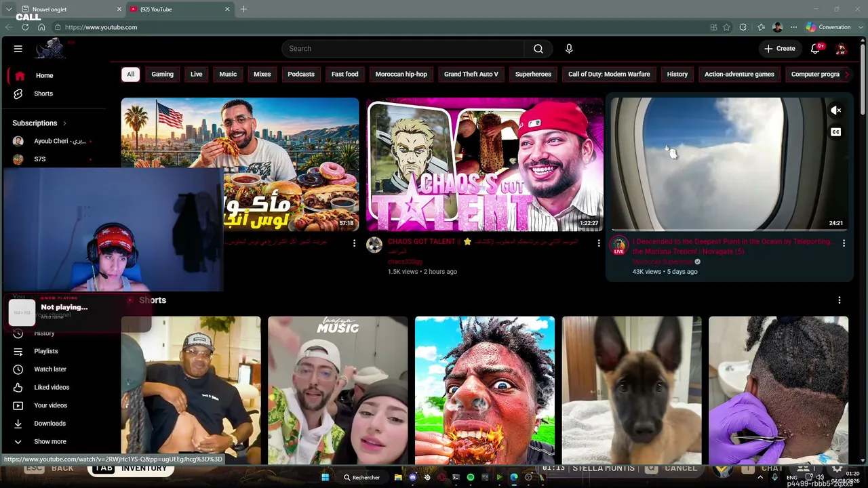Select the History category chip
Screen dimensions: 868x488
click(x=677, y=75)
